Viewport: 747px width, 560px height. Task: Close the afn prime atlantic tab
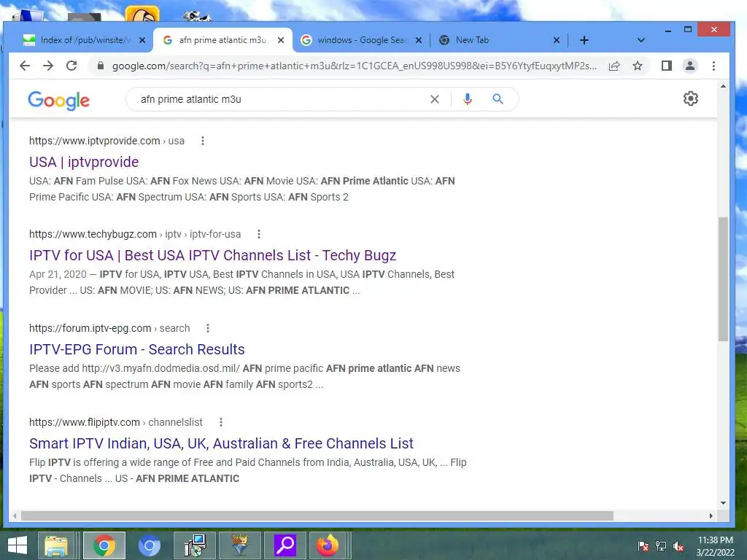click(x=281, y=41)
